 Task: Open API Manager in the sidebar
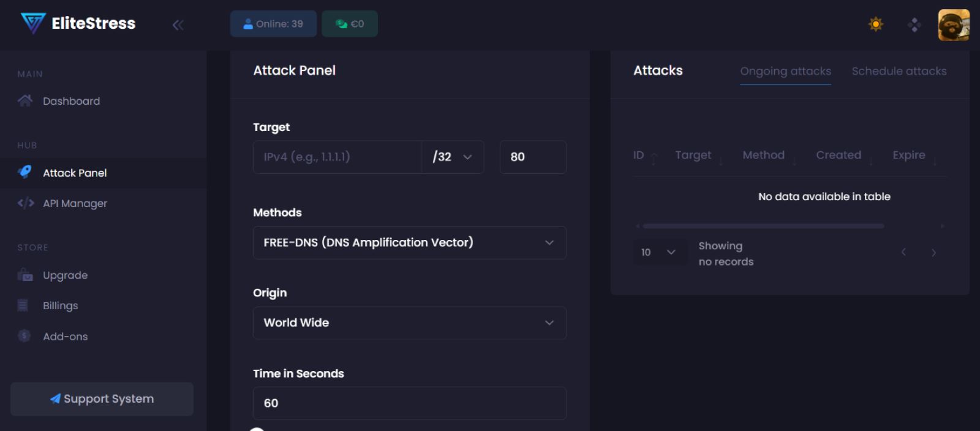coord(75,203)
